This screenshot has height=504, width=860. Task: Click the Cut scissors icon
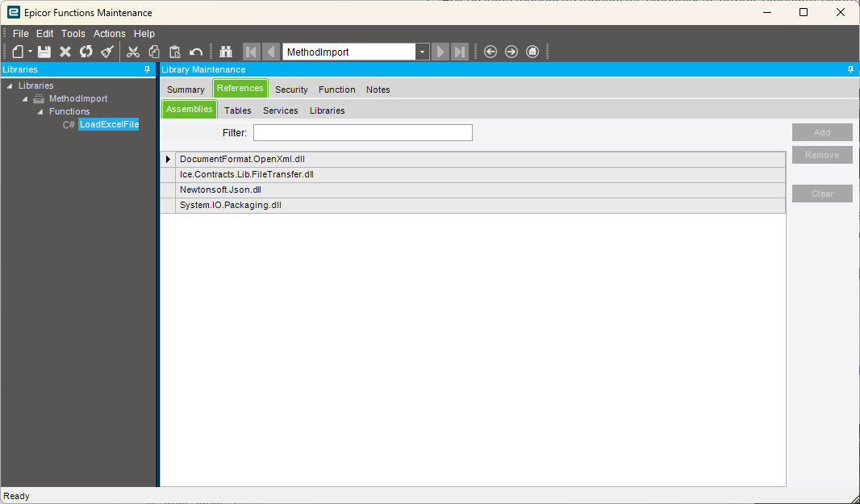[133, 52]
